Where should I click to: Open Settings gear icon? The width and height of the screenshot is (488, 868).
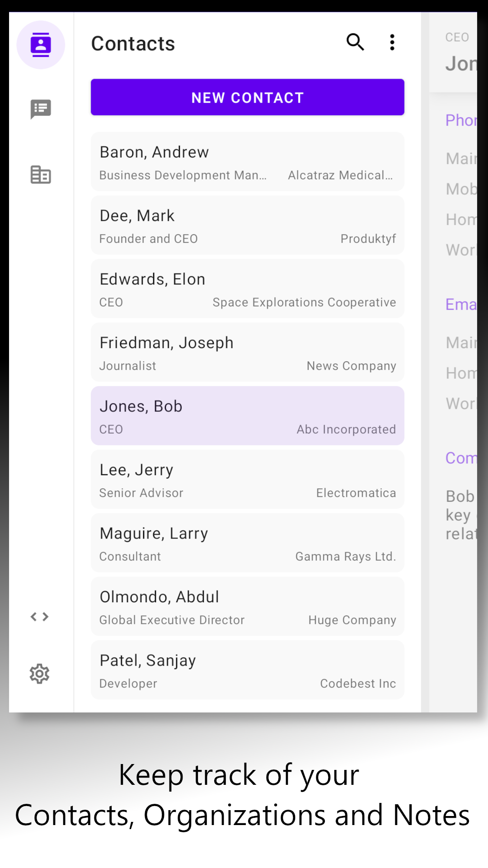point(40,674)
